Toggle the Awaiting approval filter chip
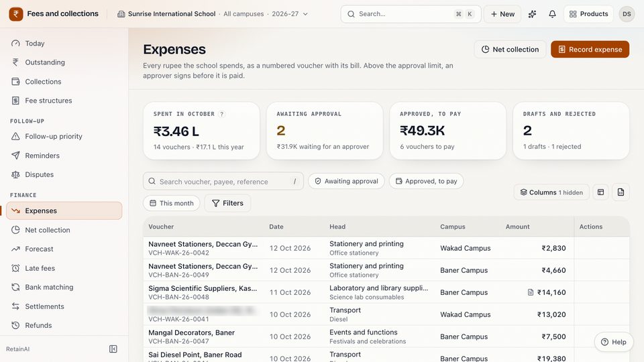Screen dimensions: 644x362 click(x=346, y=181)
